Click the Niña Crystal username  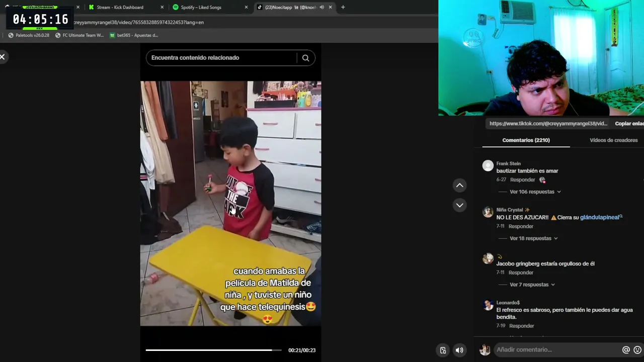(510, 210)
